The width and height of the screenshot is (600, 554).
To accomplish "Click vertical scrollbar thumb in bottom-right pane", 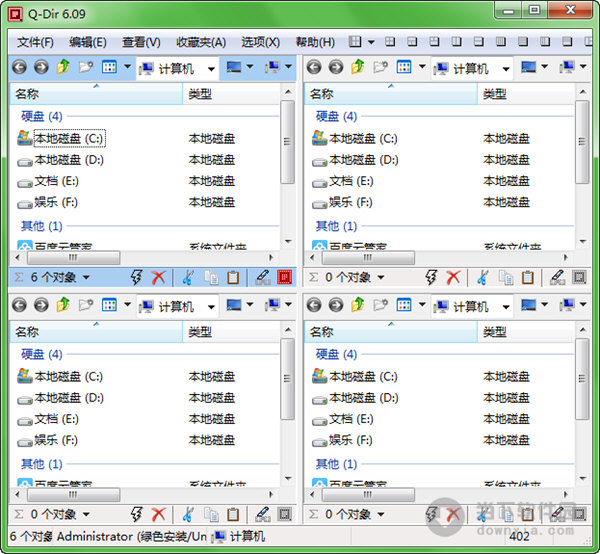I will (x=582, y=379).
